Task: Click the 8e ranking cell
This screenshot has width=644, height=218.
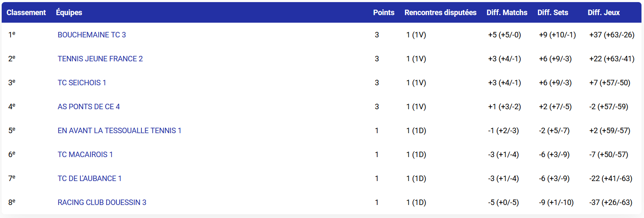Action: (x=12, y=202)
